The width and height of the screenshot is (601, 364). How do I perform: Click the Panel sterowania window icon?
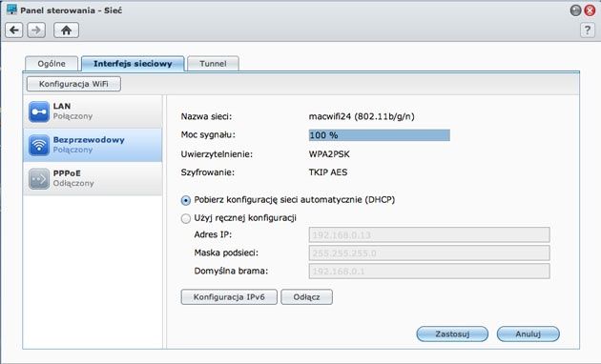coord(11,10)
